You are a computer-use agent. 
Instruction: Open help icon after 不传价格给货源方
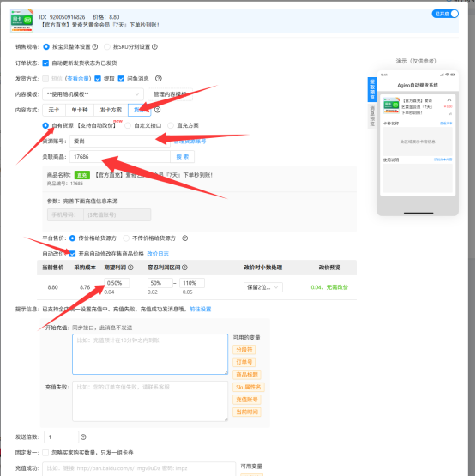[x=185, y=238]
